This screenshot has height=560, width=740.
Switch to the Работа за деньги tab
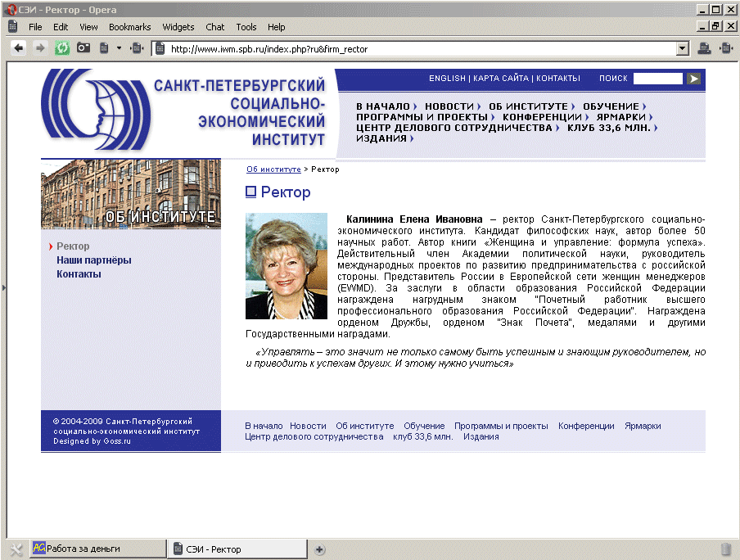click(x=98, y=549)
